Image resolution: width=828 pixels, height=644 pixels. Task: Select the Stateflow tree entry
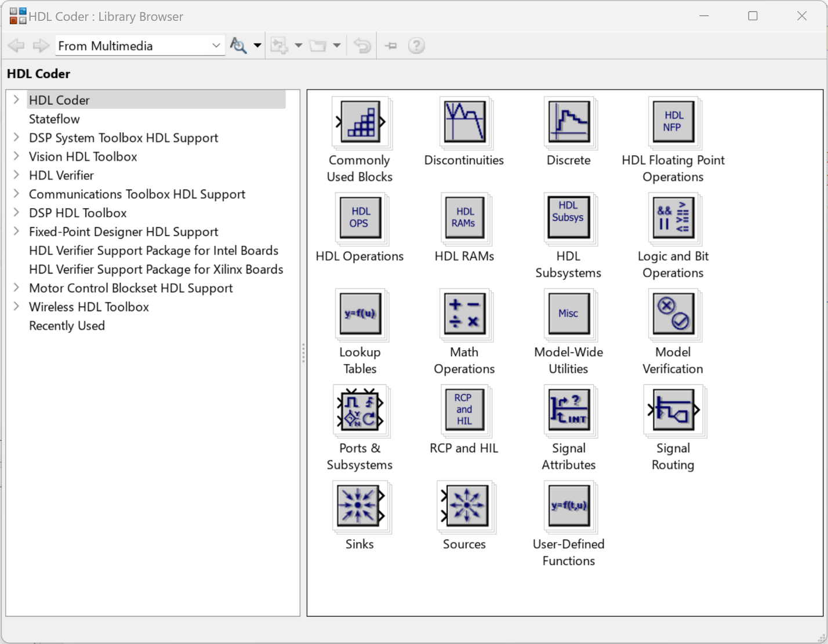(54, 119)
